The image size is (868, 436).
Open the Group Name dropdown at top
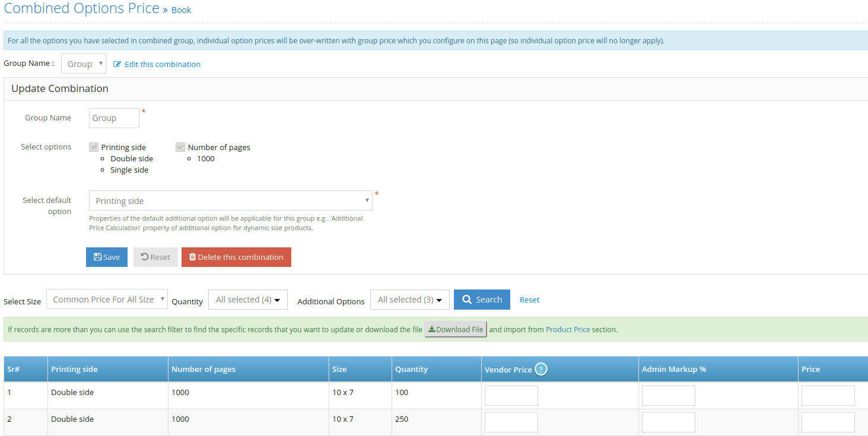click(84, 63)
